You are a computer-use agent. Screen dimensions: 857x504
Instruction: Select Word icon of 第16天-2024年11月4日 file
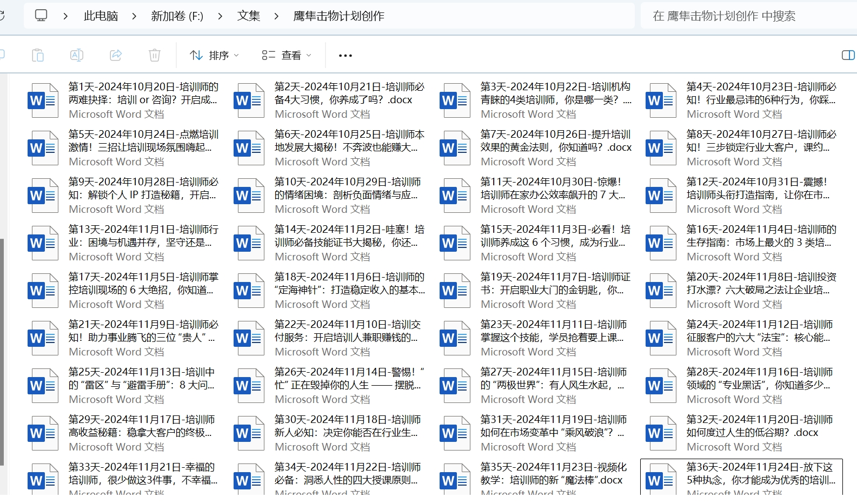661,243
